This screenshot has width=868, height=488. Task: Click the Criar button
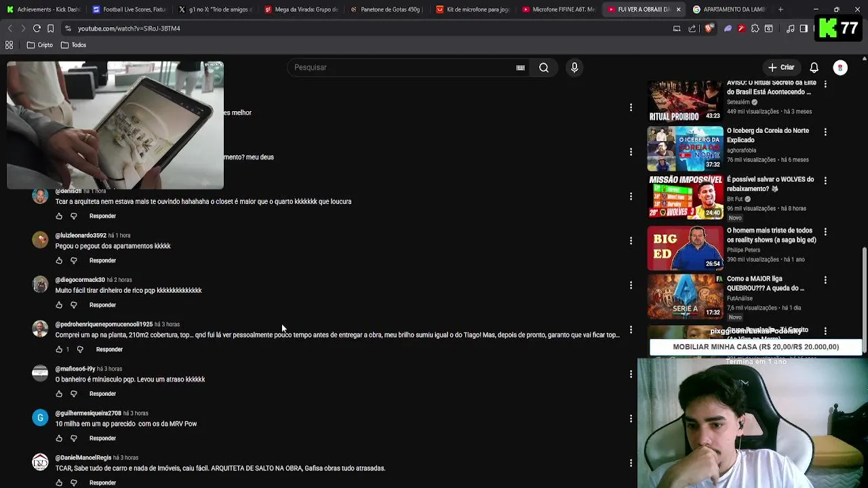781,68
